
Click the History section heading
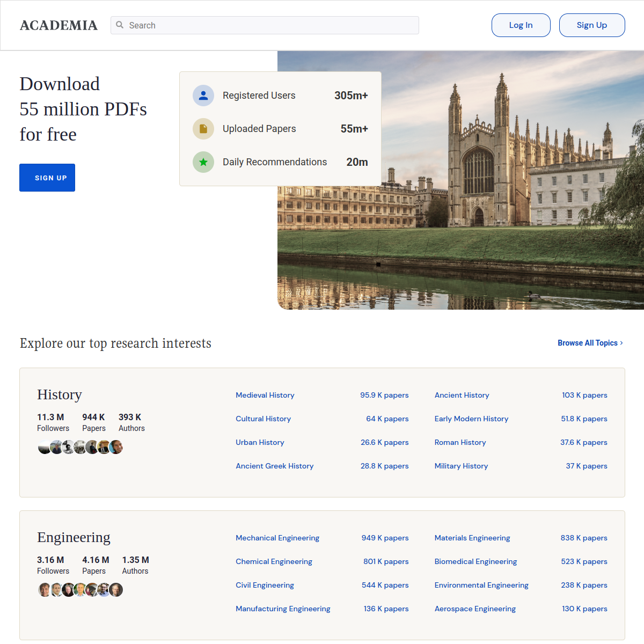[x=59, y=395]
